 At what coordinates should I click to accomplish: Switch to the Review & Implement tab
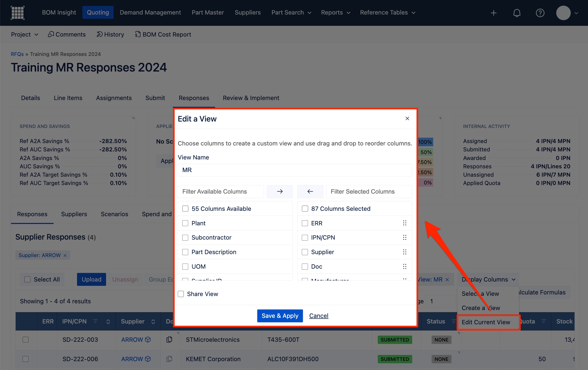[251, 98]
